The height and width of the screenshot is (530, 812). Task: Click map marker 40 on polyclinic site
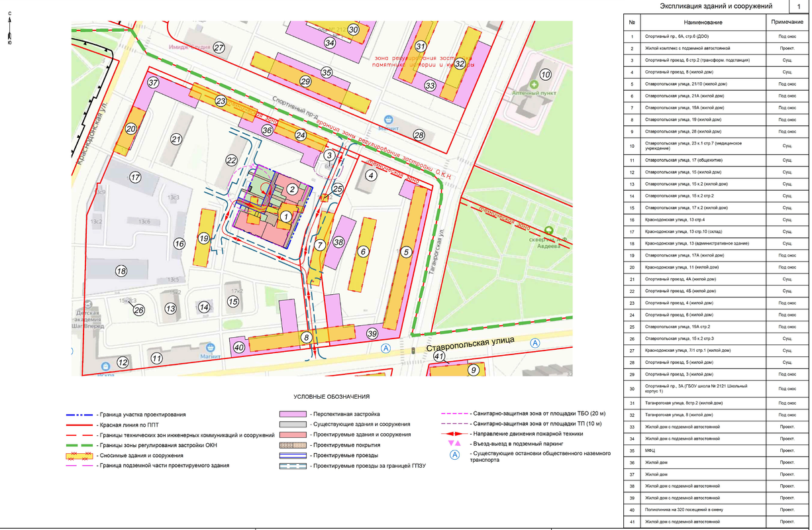click(x=239, y=347)
